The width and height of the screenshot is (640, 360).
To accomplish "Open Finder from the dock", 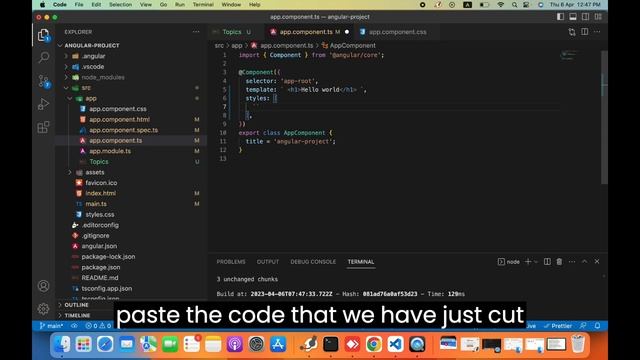I will click(62, 344).
